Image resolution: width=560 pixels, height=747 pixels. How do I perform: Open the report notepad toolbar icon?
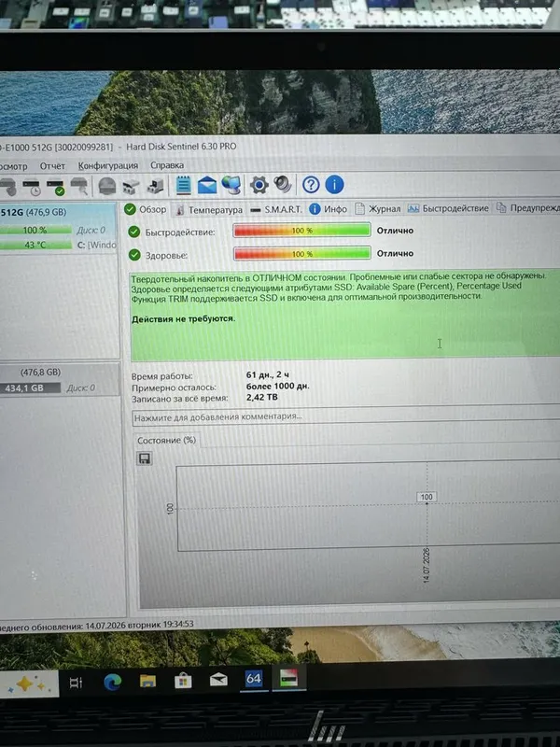[183, 185]
